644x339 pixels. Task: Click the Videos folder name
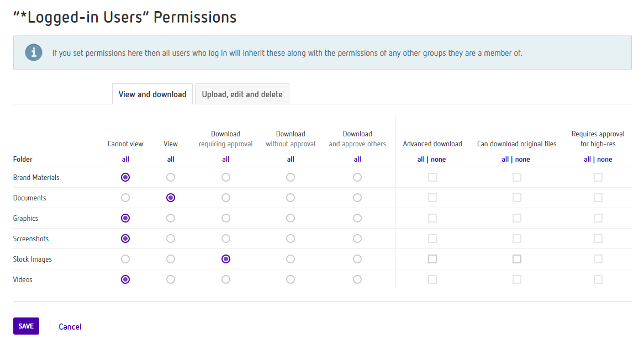coord(23,279)
